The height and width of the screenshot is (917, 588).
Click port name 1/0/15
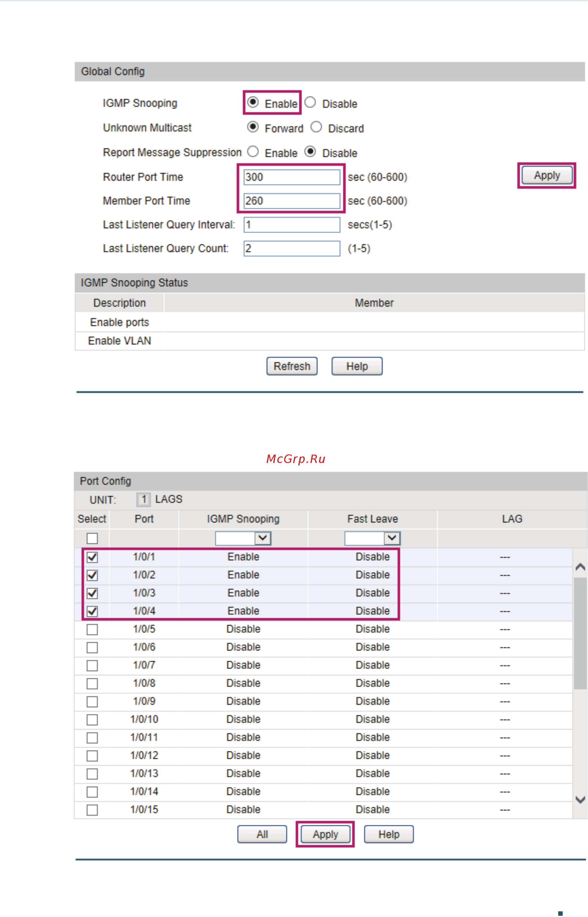[x=144, y=809]
